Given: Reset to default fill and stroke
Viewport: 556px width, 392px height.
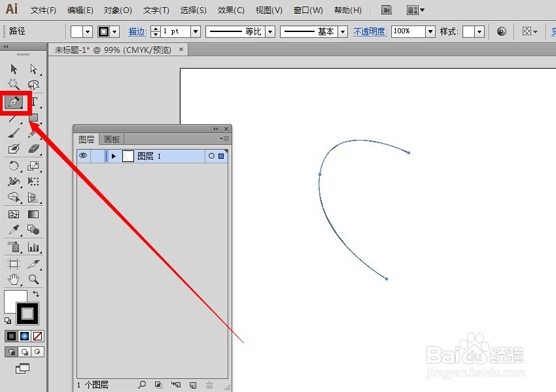Looking at the screenshot, I should pos(8,321).
